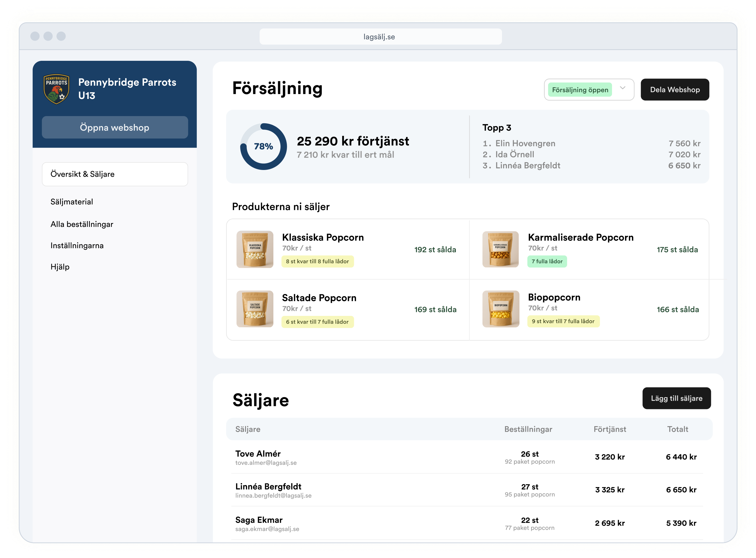Click the Karamelliserade Popcorn bag image
The image size is (756, 558).
(x=500, y=249)
